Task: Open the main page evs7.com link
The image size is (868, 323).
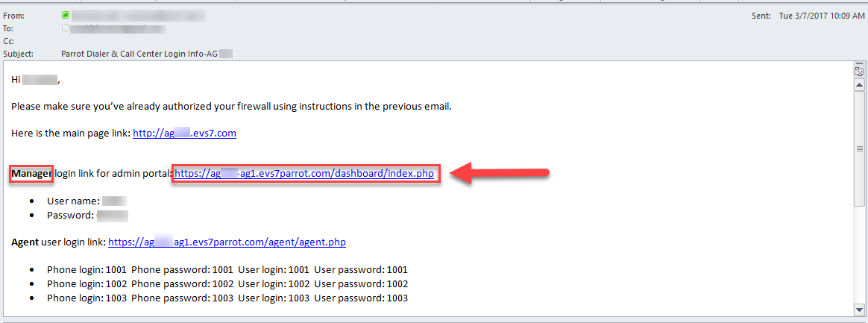Action: point(184,133)
